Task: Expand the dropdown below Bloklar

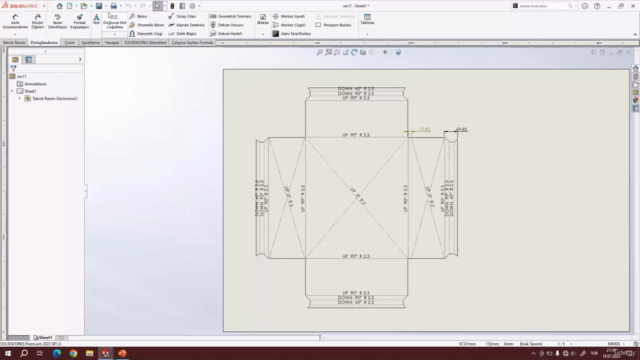Action: pos(263,34)
